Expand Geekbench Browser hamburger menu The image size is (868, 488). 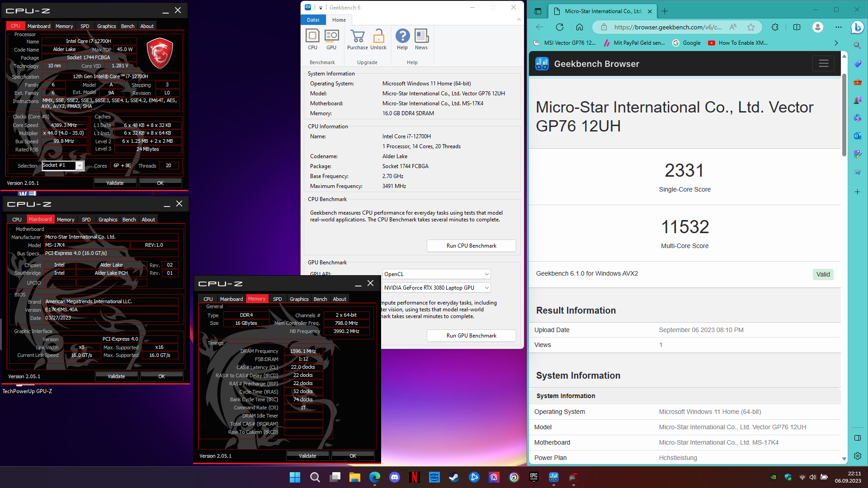(x=823, y=64)
